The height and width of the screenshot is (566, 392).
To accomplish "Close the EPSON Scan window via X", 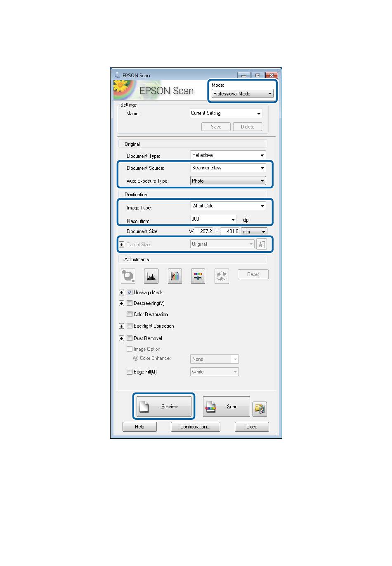I will pyautogui.click(x=271, y=75).
